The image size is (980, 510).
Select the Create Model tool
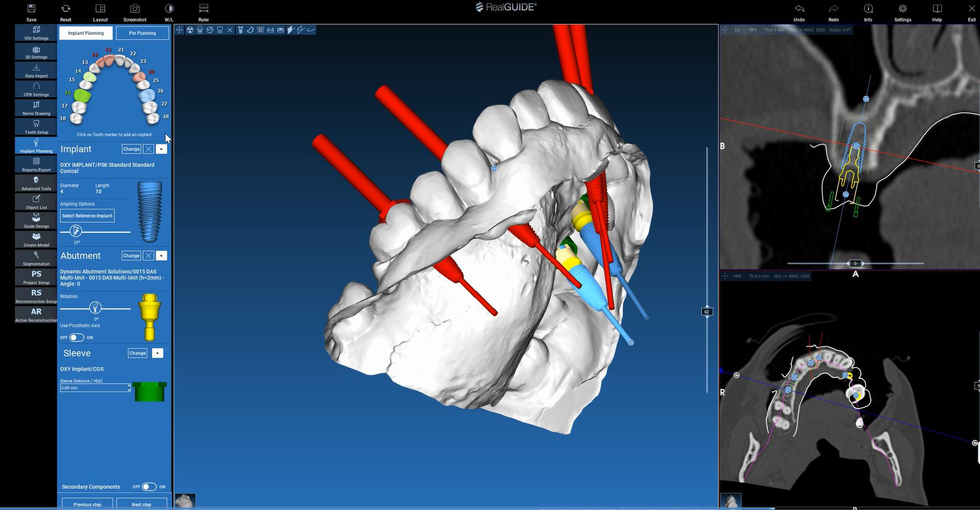click(35, 239)
